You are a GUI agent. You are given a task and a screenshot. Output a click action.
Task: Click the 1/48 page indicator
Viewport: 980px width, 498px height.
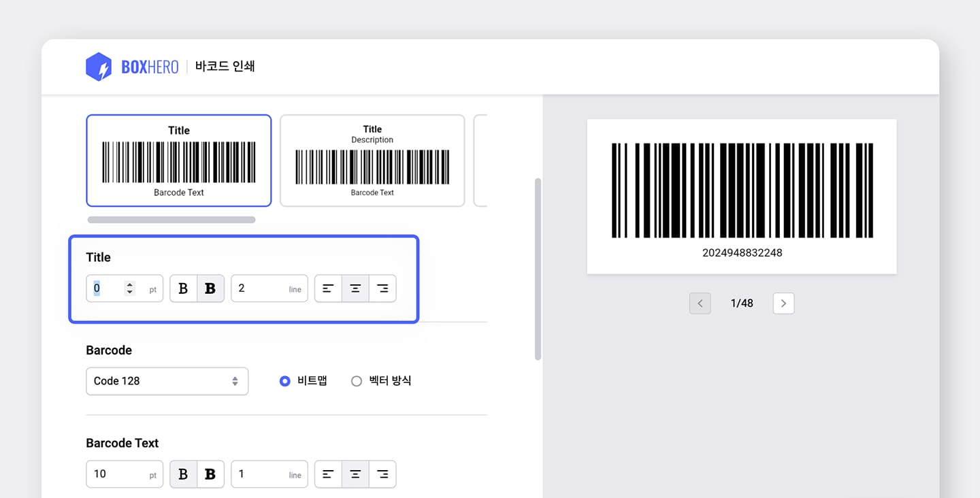pos(742,303)
